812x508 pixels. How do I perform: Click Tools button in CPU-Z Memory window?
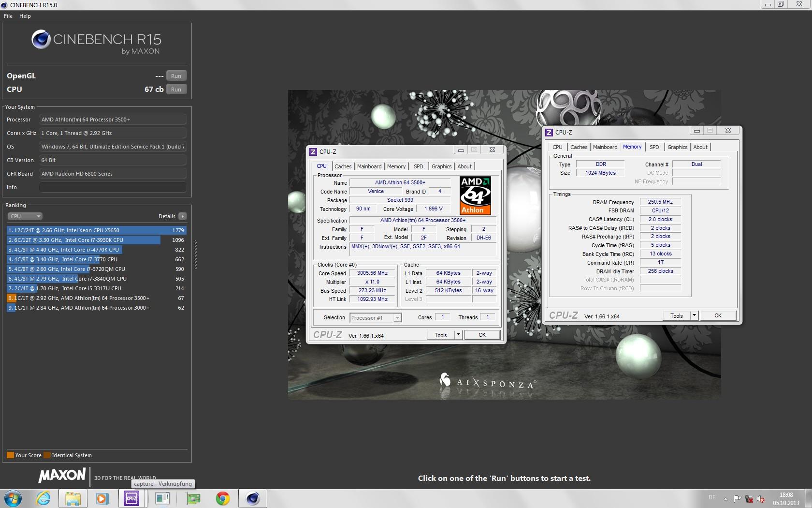677,315
